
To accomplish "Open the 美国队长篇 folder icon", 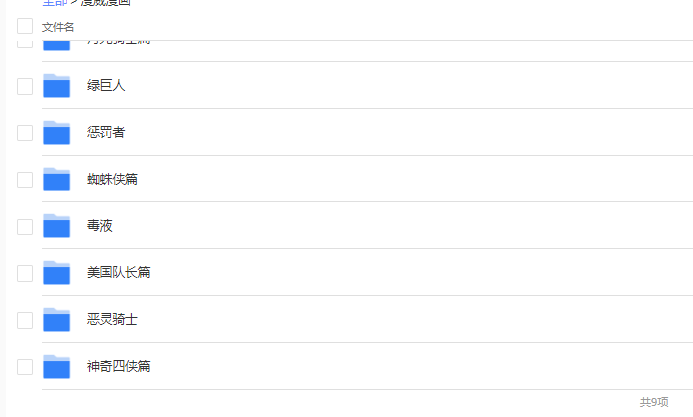I will coord(56,273).
